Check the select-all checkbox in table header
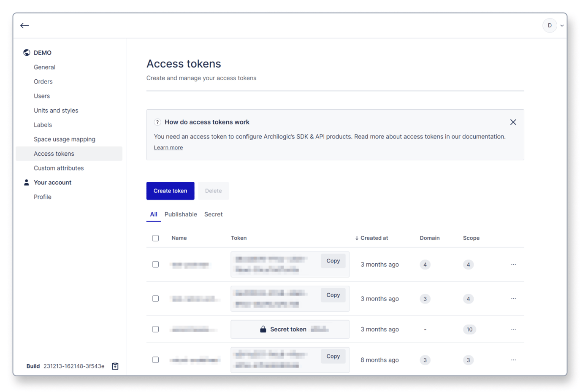Screen dimensions: 580x392 pyautogui.click(x=155, y=238)
